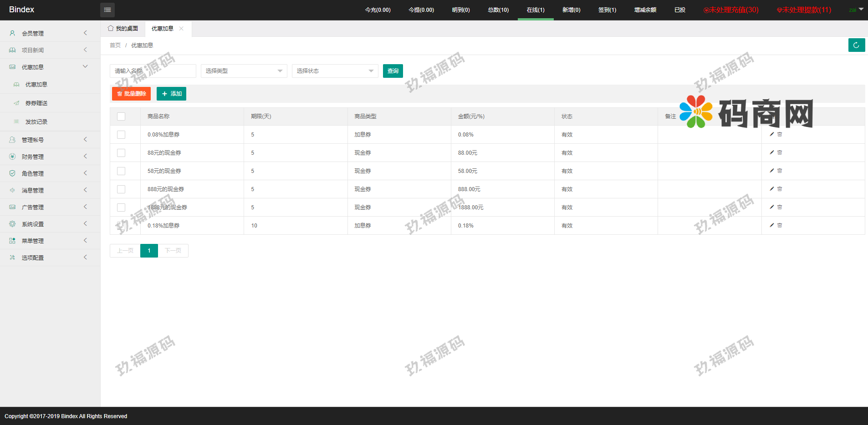868x425 pixels.
Task: Select the checkbox for 58元的现金券 row
Action: tap(121, 171)
